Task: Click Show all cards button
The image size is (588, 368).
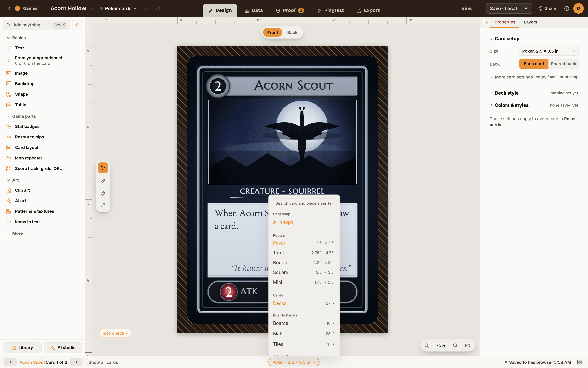Action: pos(103,362)
